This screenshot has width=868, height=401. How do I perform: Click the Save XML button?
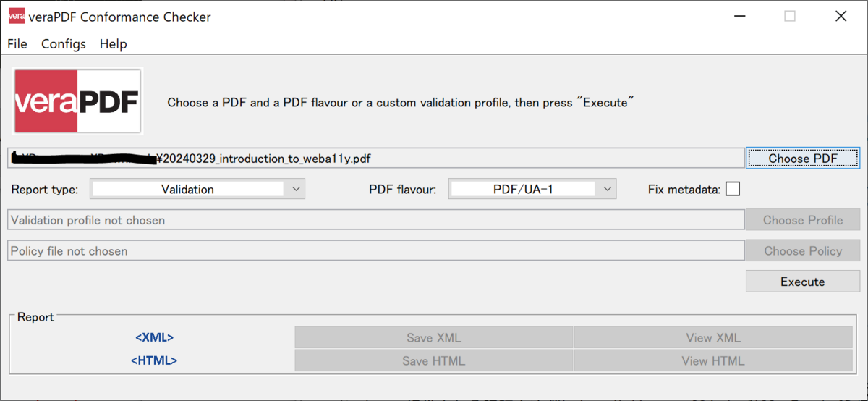(434, 338)
